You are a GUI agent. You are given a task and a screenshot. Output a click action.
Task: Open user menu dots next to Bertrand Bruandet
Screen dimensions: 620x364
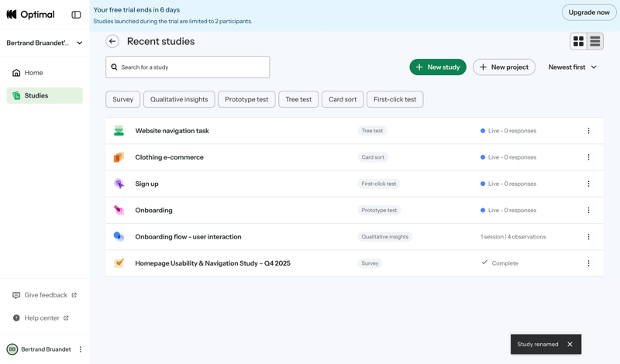pyautogui.click(x=81, y=349)
